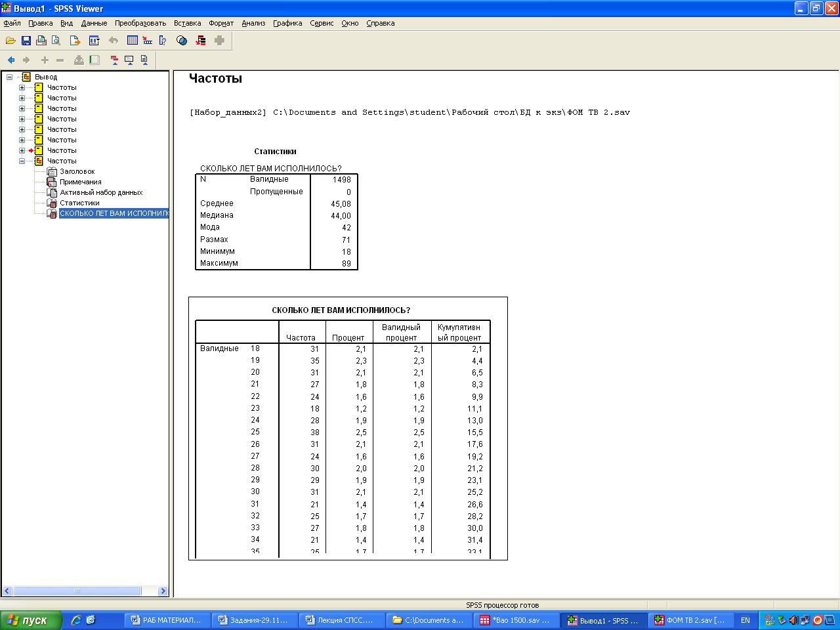Switch to Задания-29.11 taskbar window
The height and width of the screenshot is (630, 840).
coord(255,620)
